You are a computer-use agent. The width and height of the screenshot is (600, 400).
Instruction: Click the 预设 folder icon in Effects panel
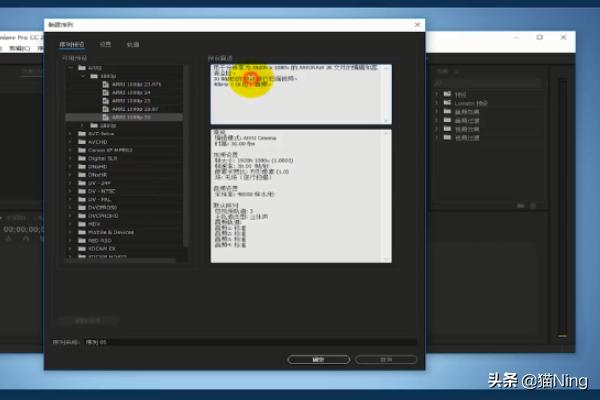click(447, 94)
